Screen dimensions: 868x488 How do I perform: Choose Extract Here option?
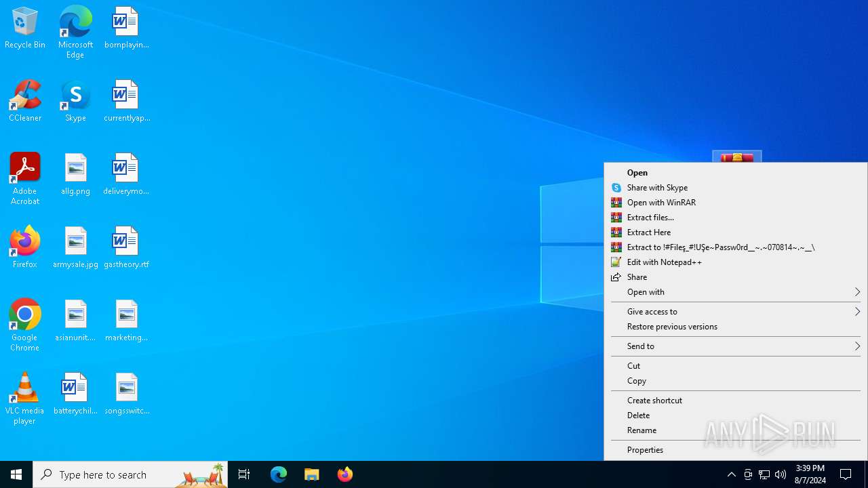pyautogui.click(x=736, y=232)
